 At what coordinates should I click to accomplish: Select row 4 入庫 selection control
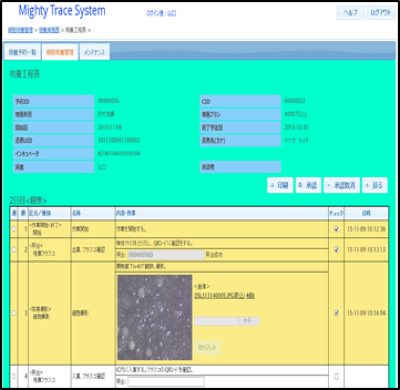(14, 376)
